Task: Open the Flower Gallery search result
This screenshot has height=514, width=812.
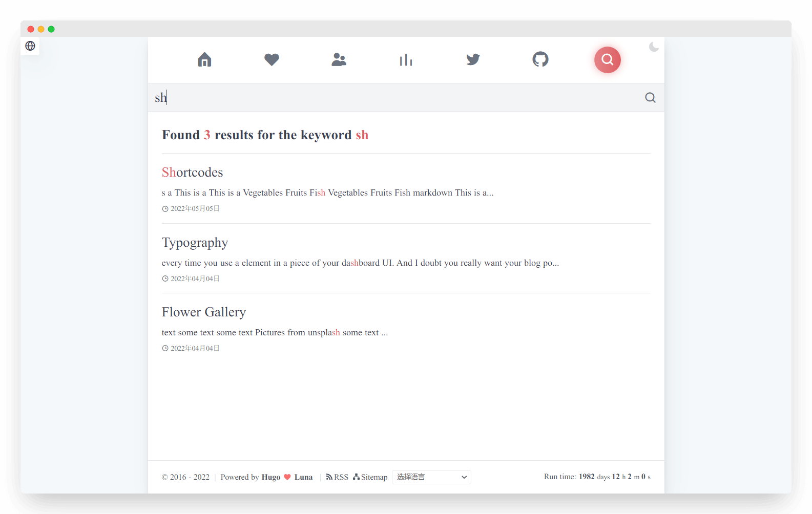Action: click(204, 312)
